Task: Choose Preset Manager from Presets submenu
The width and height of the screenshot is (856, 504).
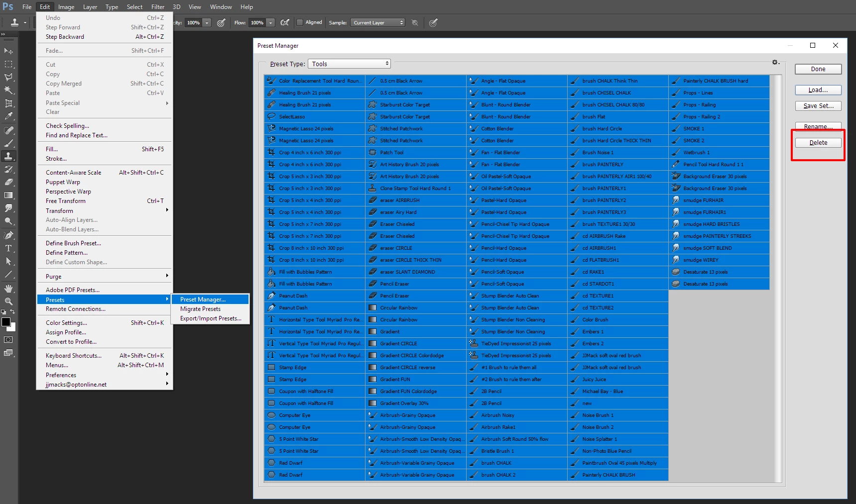Action: tap(210, 300)
